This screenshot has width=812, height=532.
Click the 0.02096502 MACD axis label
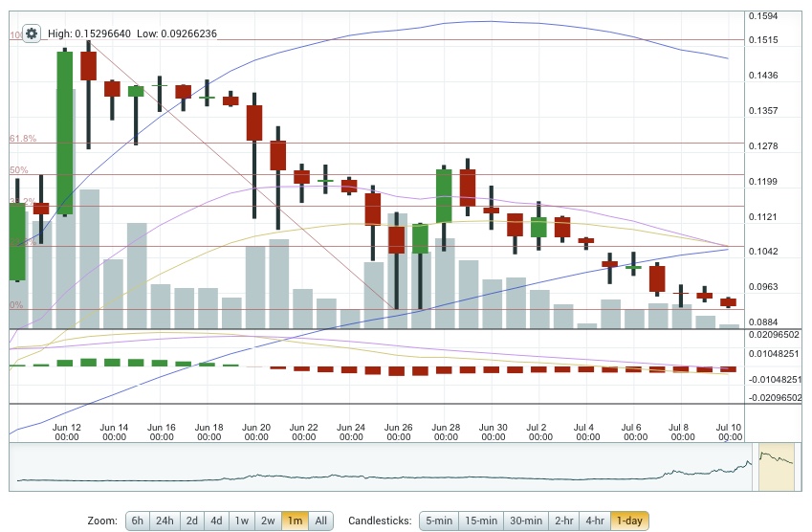point(774,335)
